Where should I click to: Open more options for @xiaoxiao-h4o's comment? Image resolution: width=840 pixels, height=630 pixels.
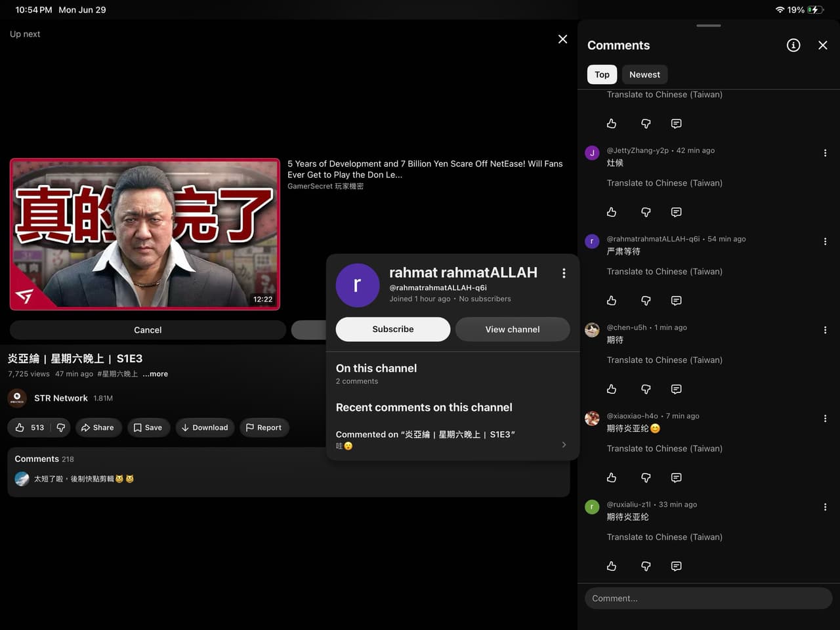pyautogui.click(x=825, y=419)
